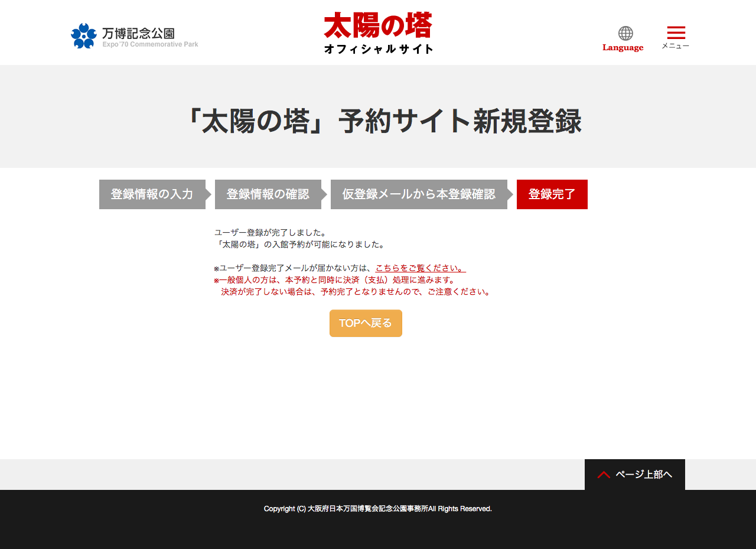This screenshot has width=756, height=549.
Task: Open the 太陽の塔 official site logo
Action: 378,33
